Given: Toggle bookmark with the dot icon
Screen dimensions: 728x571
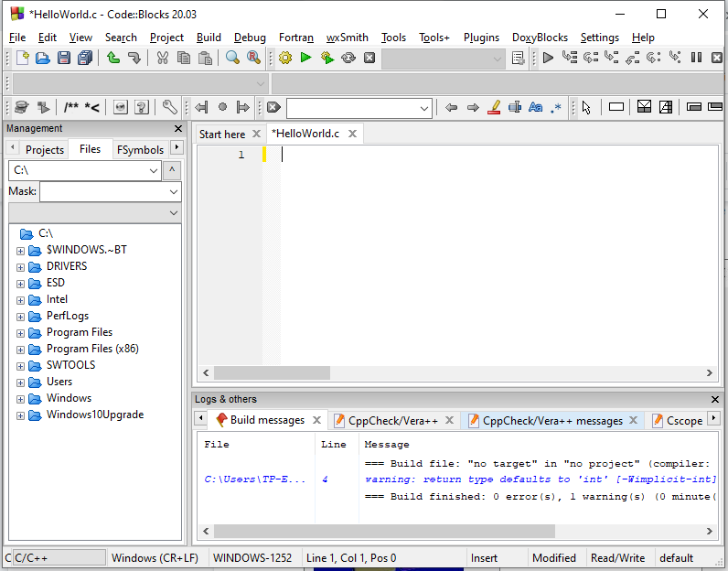Looking at the screenshot, I should click(x=222, y=107).
